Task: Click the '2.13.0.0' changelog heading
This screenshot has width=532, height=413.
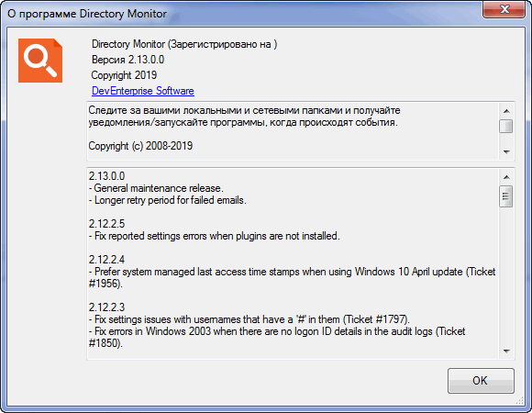Action: tap(107, 176)
